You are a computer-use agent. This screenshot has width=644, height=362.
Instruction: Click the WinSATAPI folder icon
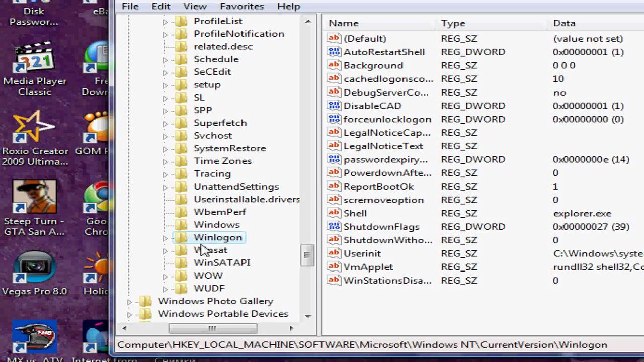click(181, 262)
